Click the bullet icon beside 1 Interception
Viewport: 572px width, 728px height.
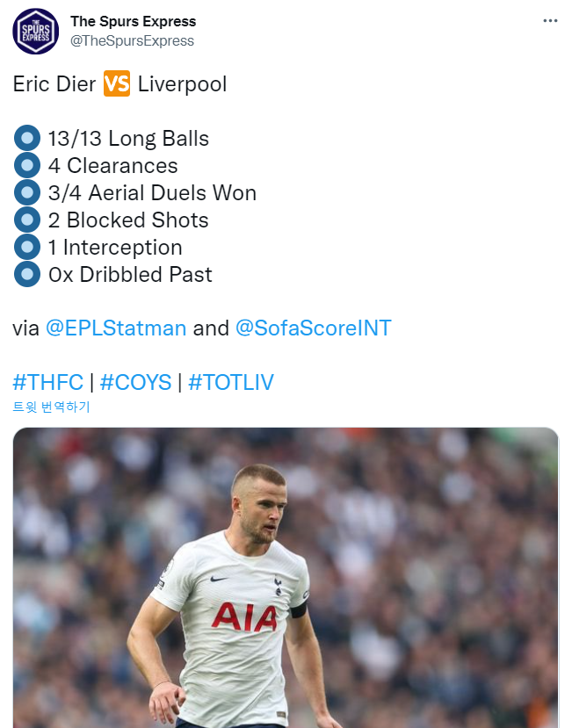(x=27, y=248)
